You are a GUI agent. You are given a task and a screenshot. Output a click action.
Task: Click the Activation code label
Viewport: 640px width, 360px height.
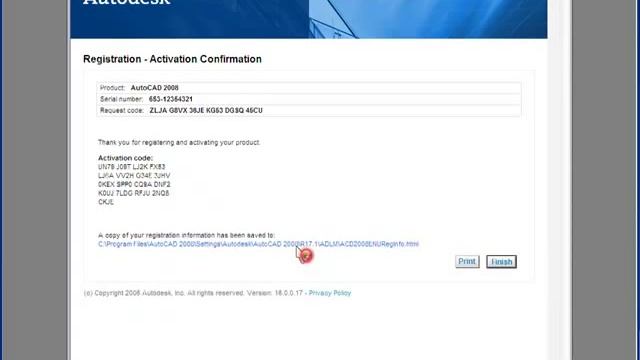point(125,158)
